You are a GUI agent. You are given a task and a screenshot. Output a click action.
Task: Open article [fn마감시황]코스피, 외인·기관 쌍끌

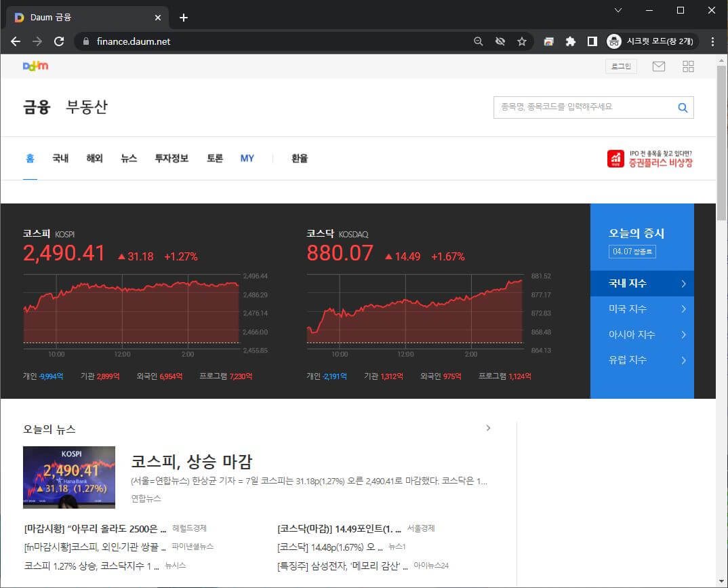point(95,547)
